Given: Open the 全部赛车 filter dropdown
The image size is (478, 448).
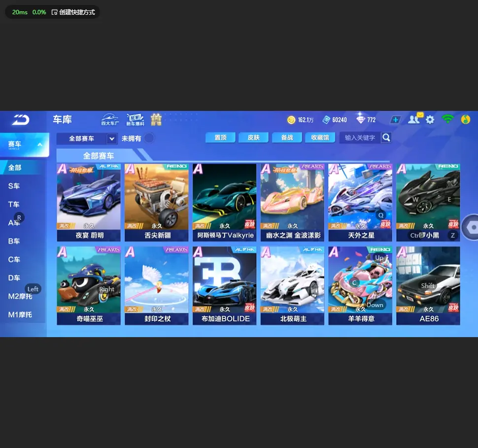Looking at the screenshot, I should click(x=87, y=139).
